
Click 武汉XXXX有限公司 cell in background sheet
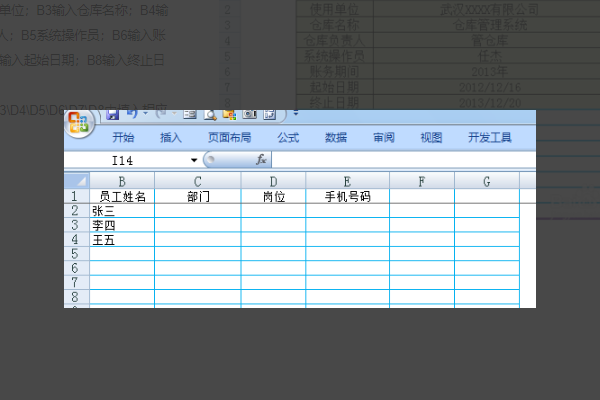(x=489, y=10)
